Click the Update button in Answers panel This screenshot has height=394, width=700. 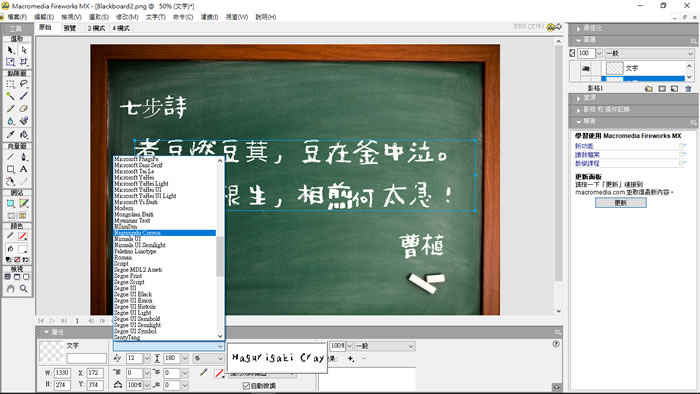coord(621,203)
